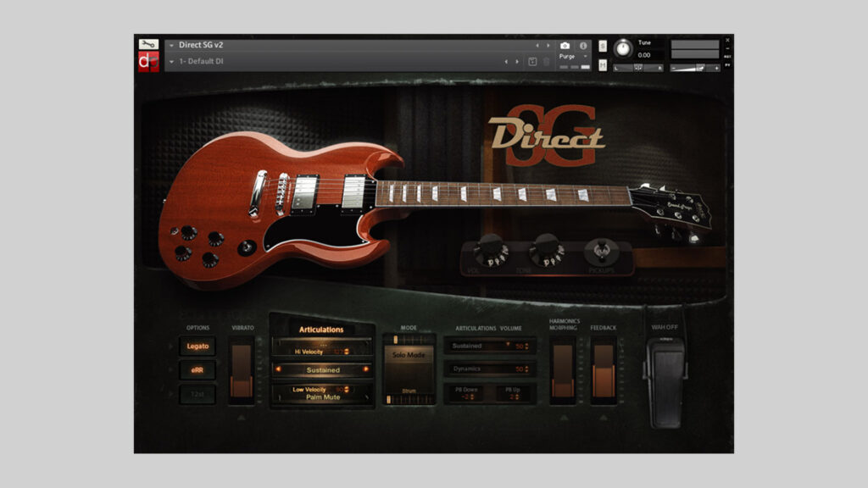
Task: Open the Purge dropdown arrow
Action: coord(586,57)
